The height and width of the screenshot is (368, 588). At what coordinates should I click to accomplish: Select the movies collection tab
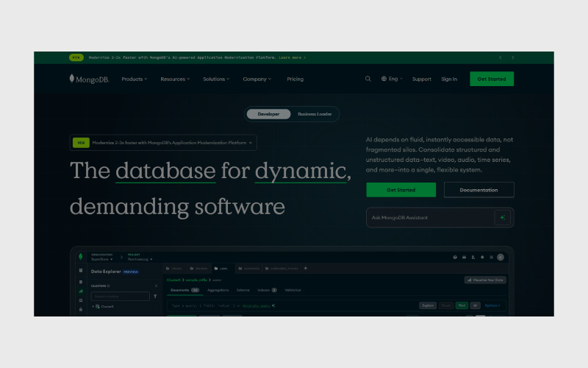tap(174, 269)
